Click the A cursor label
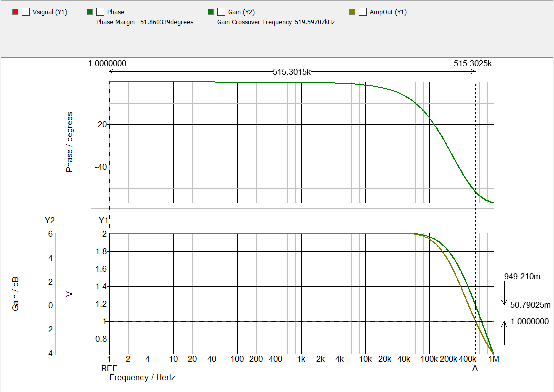The image size is (554, 392). pos(475,368)
